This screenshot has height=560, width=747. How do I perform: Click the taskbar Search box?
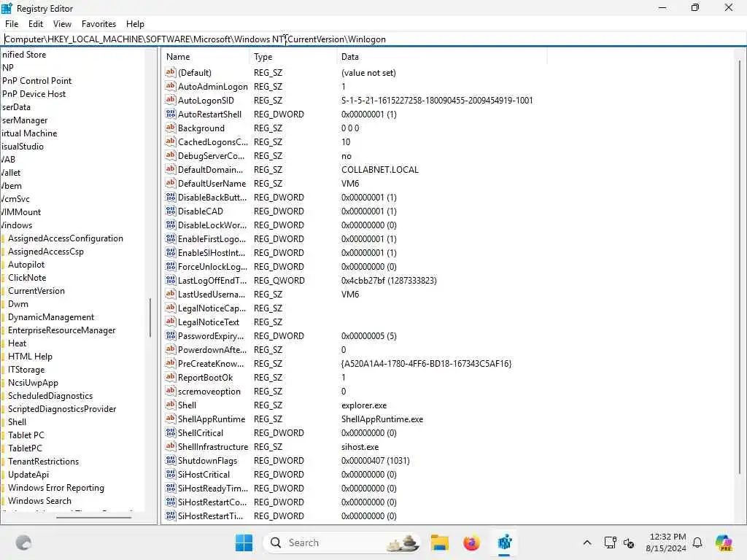coord(342,542)
